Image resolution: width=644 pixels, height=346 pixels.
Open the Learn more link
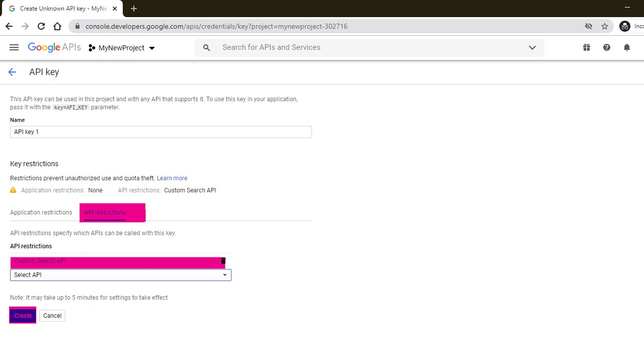point(172,178)
